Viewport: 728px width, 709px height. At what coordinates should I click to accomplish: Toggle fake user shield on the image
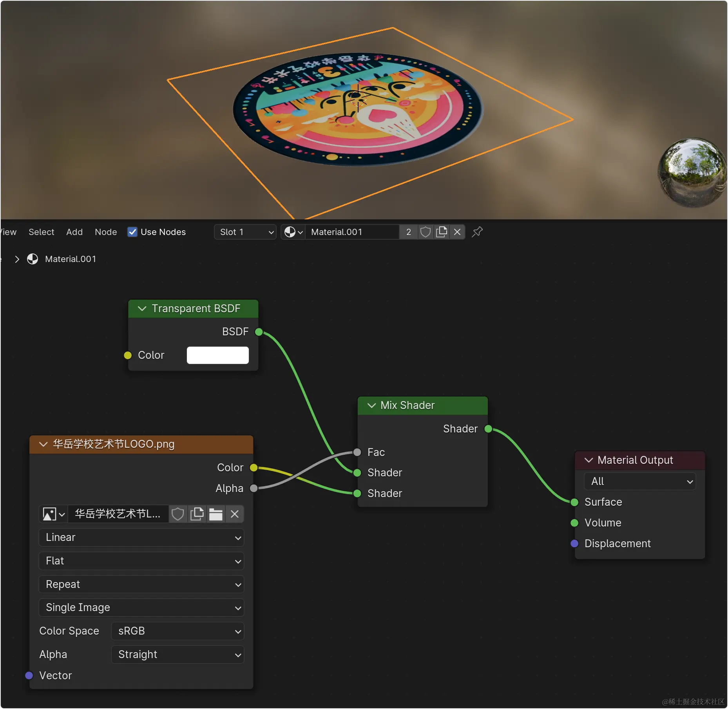click(178, 514)
